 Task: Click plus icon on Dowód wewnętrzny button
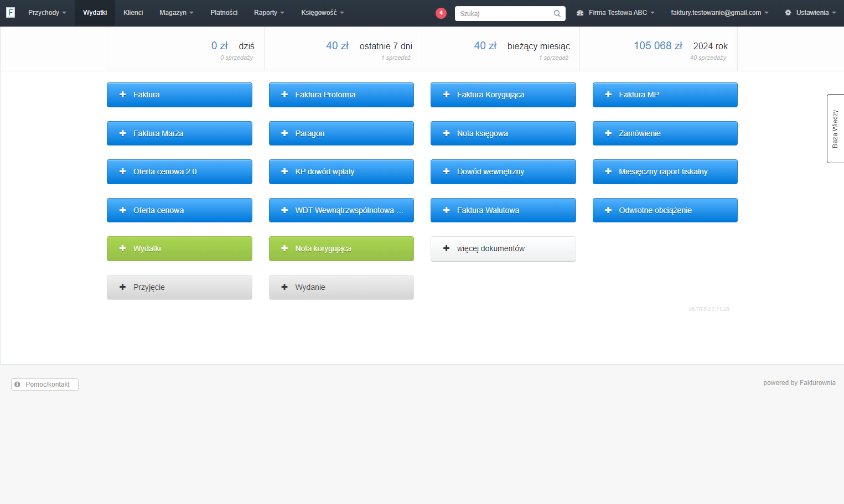[447, 172]
